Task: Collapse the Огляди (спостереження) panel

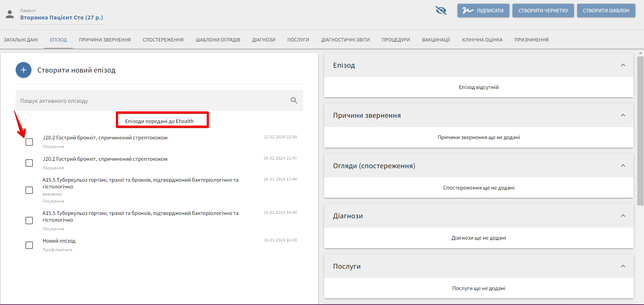Action: pyautogui.click(x=623, y=166)
